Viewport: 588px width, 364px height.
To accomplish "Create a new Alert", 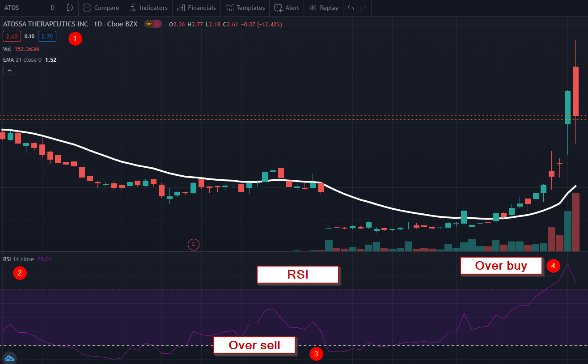I will tap(287, 8).
